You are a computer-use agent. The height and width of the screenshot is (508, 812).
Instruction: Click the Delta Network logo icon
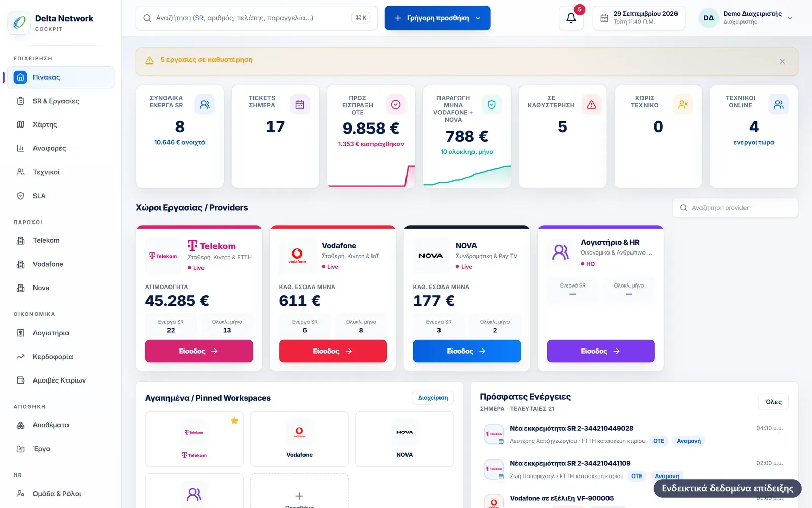point(20,22)
